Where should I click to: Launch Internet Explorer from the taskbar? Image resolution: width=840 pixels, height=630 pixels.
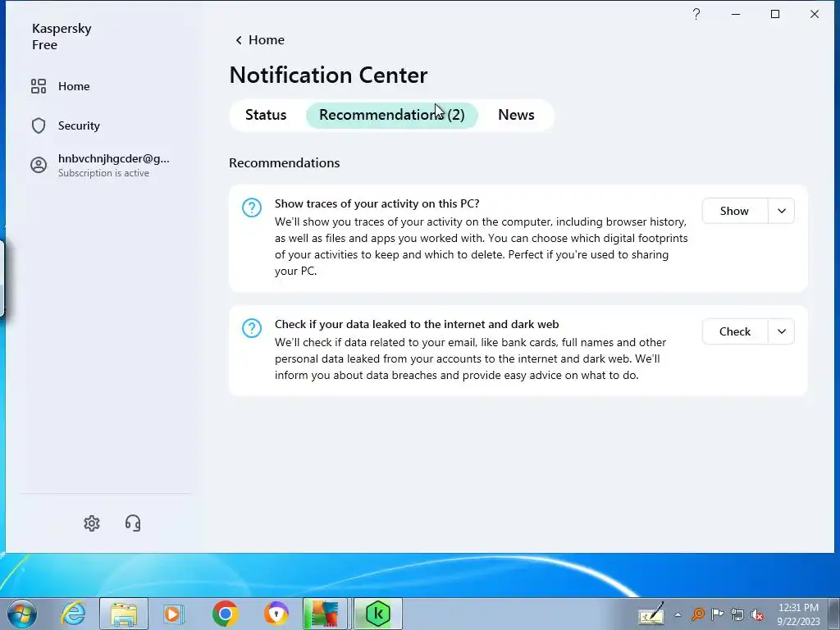coord(73,614)
